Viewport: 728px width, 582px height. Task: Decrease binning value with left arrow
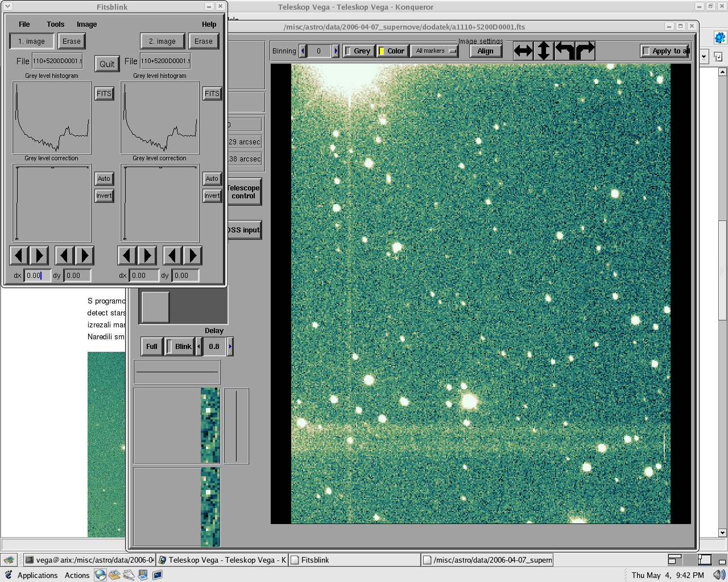pos(303,51)
